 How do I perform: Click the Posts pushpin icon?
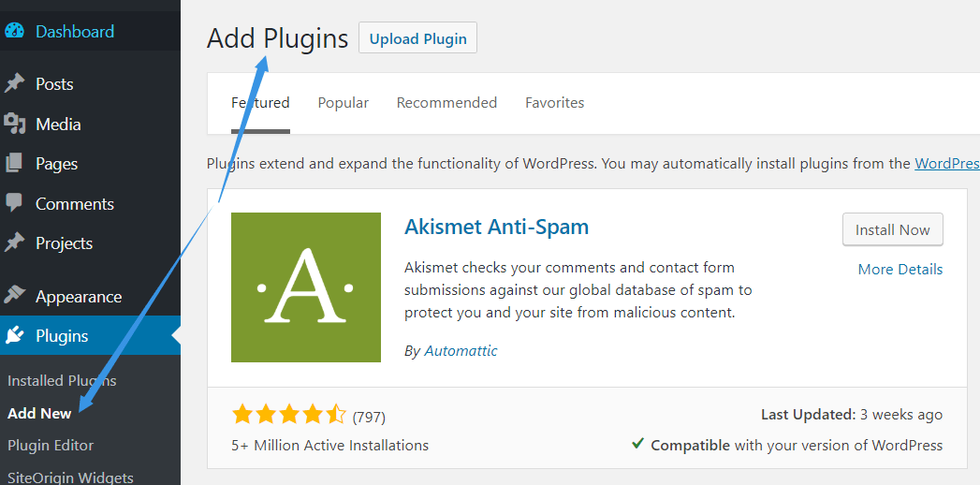point(14,83)
